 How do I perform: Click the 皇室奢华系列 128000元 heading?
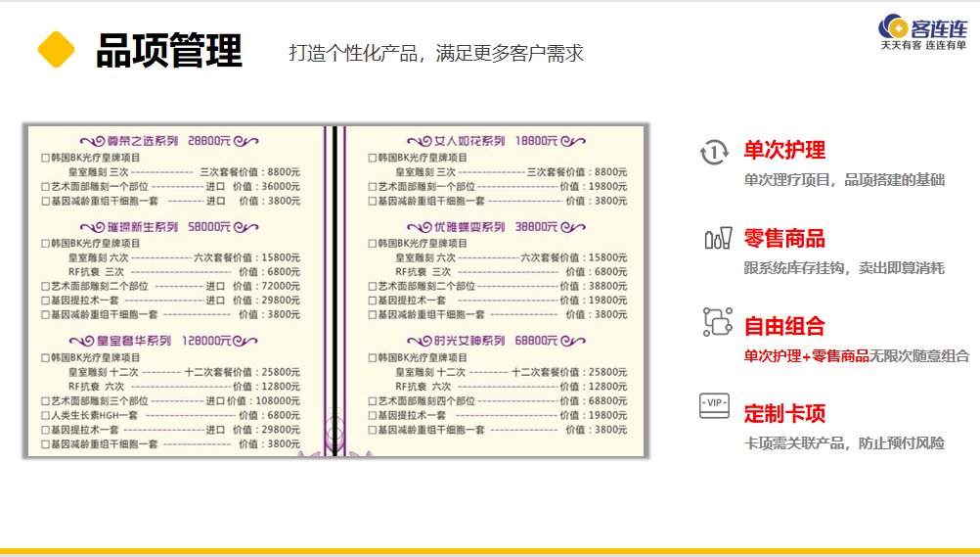(163, 341)
